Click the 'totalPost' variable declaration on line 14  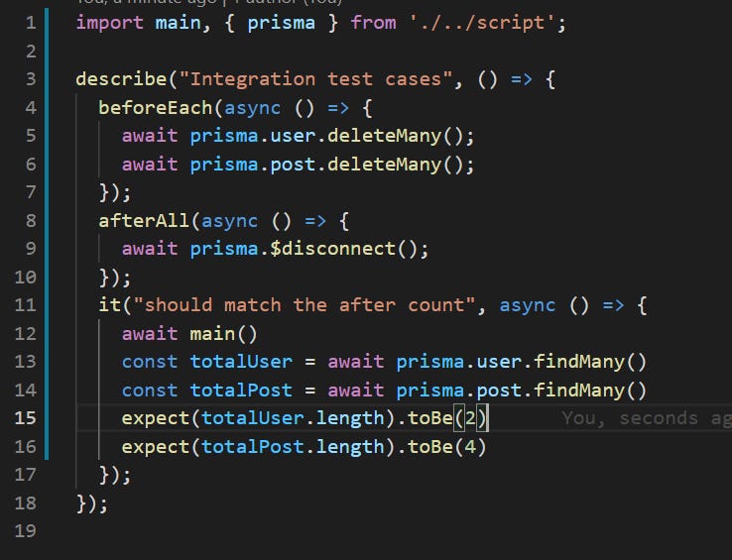tap(241, 391)
